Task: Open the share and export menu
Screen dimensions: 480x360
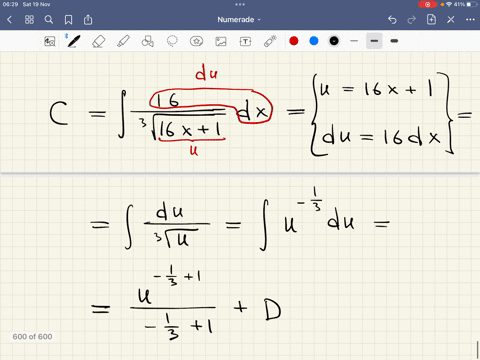Action: [88, 20]
